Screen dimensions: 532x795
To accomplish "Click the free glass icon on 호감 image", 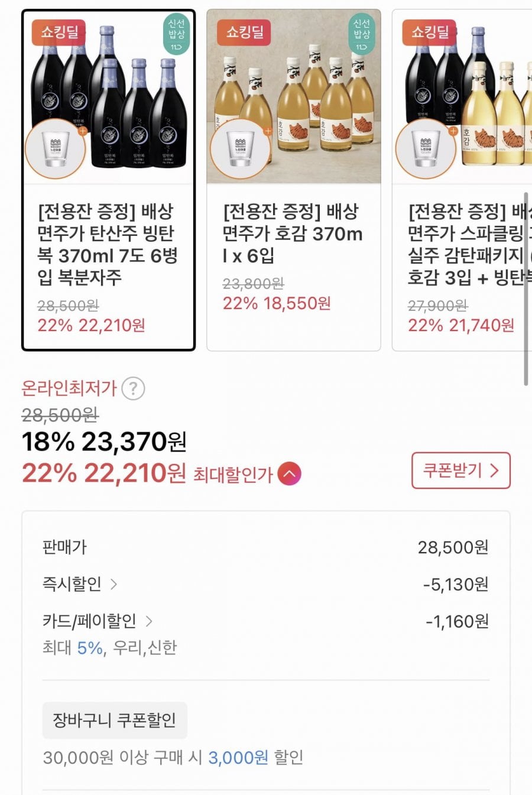I will click(x=240, y=148).
